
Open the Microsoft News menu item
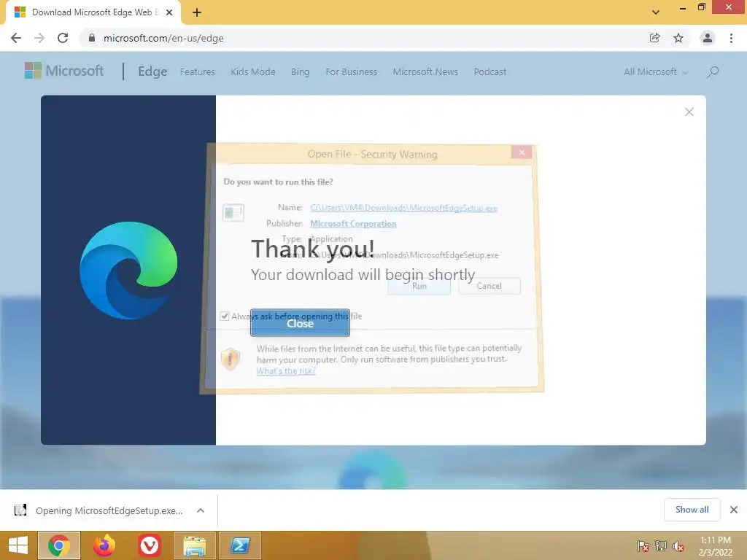(425, 72)
